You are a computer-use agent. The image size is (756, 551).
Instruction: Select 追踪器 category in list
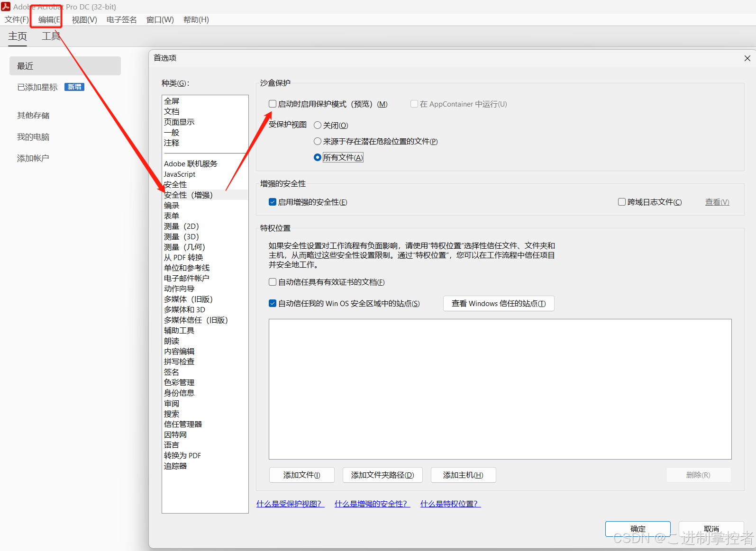(x=205, y=466)
